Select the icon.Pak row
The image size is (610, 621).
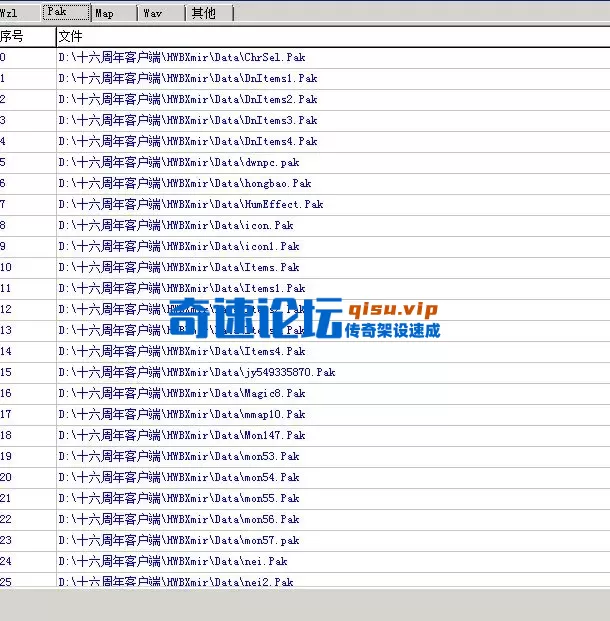click(x=305, y=226)
